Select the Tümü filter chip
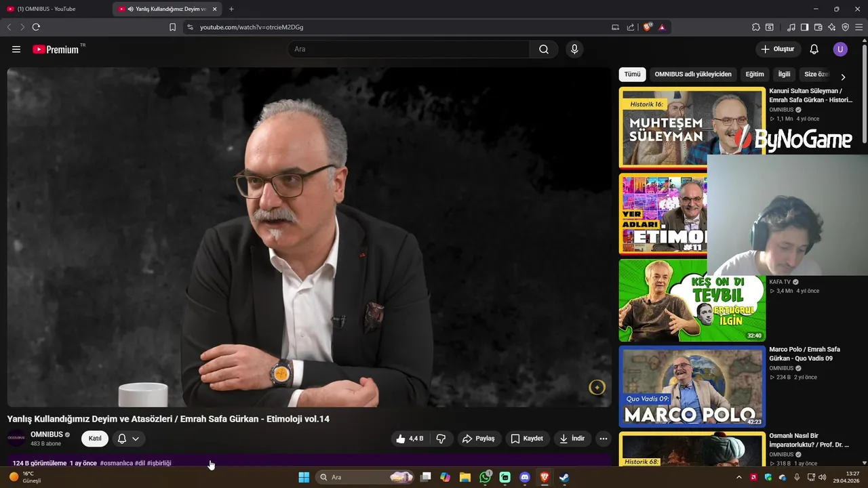 [633, 75]
